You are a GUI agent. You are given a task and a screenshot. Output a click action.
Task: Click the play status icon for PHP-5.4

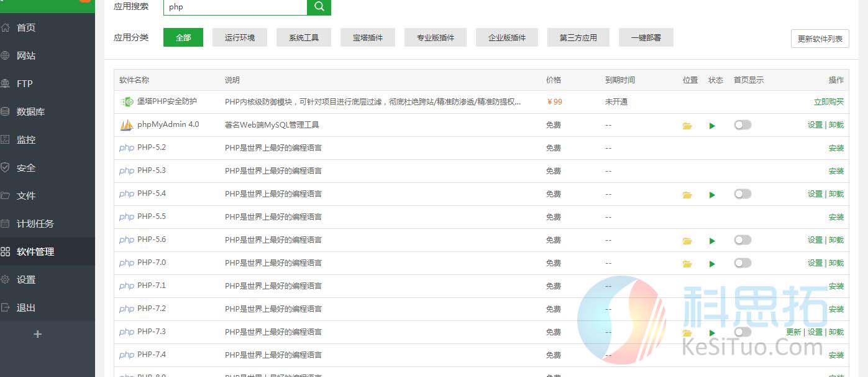click(712, 195)
